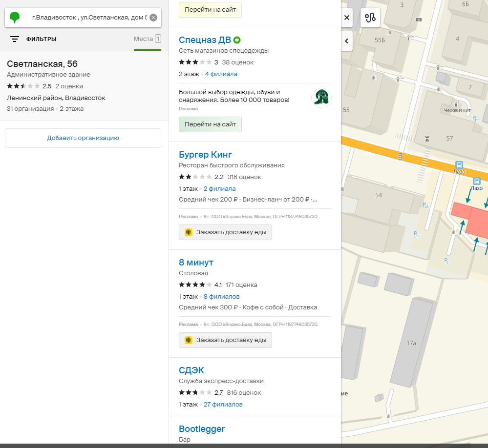
Task: Select the monument icon beside building 57
Action: pyautogui.click(x=427, y=139)
